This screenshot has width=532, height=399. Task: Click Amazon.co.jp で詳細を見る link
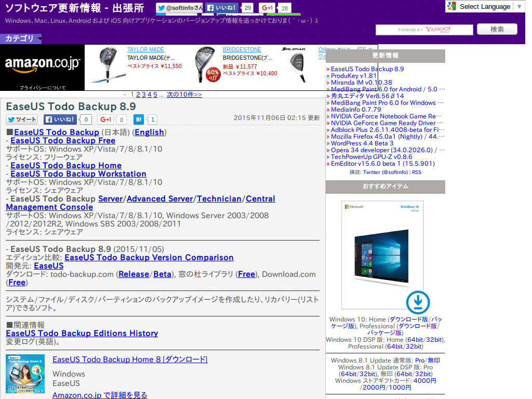[100, 395]
